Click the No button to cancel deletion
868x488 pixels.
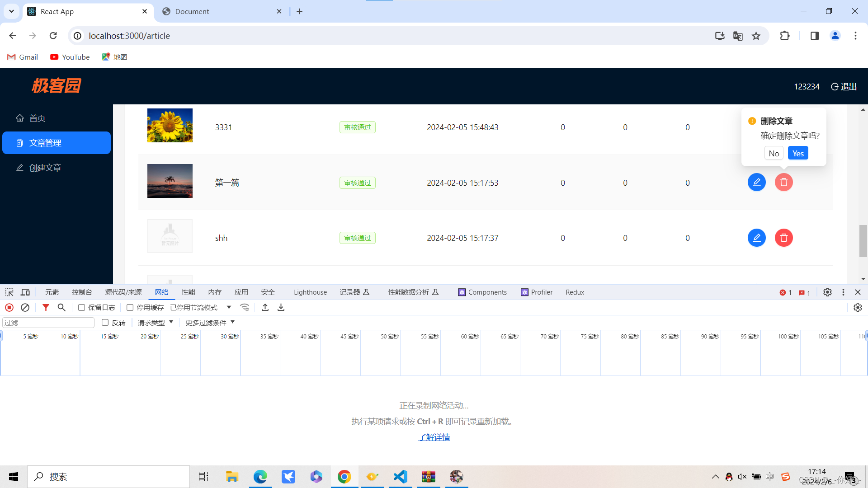(x=774, y=153)
